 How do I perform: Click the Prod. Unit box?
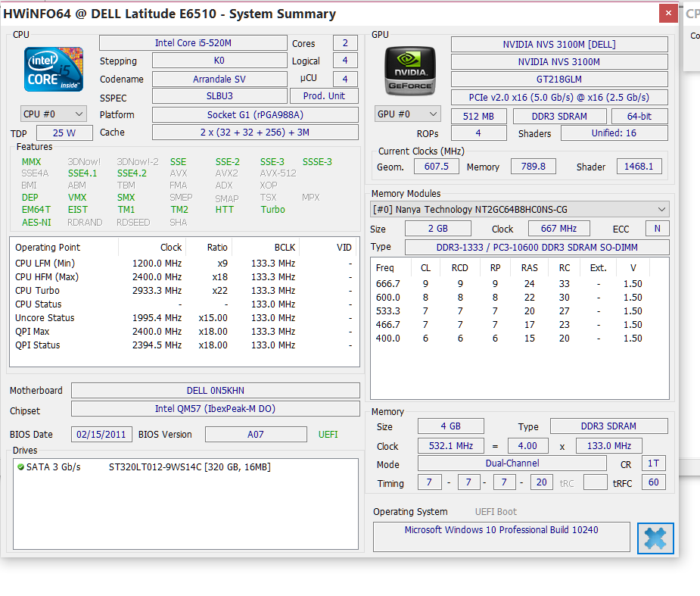click(324, 96)
